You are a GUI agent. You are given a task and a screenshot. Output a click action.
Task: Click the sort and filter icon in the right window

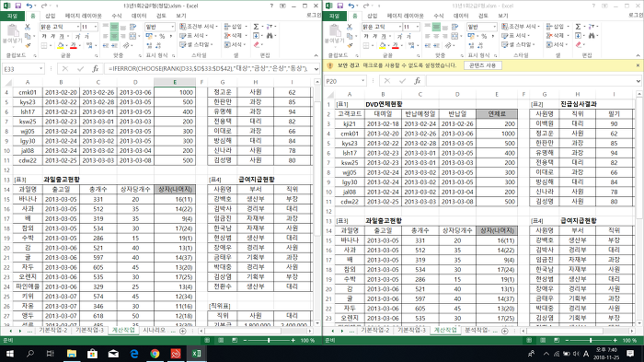[592, 27]
